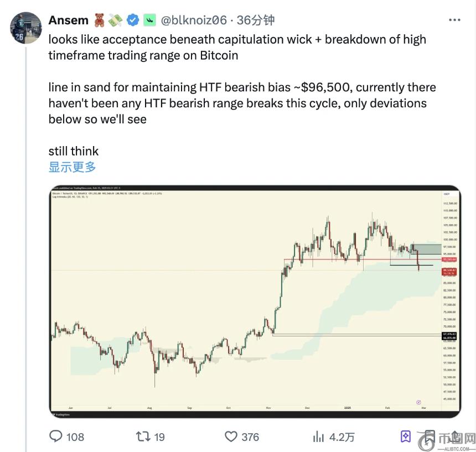This screenshot has width=476, height=452.
Task: Open the @blknoiz06 handle link
Action: [x=194, y=20]
